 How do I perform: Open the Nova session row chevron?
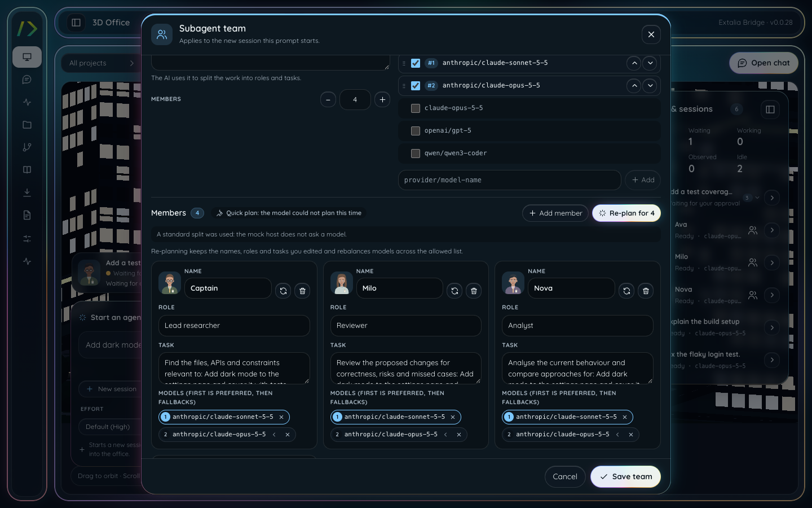772,295
